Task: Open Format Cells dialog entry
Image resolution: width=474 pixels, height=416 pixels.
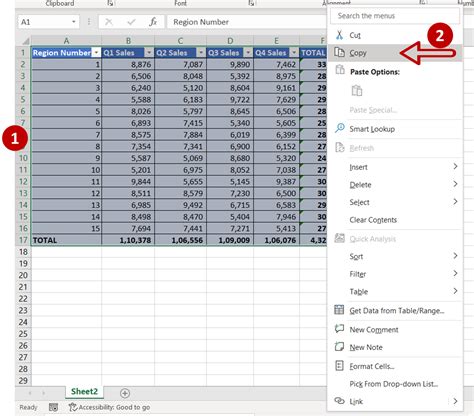Action: (395, 366)
